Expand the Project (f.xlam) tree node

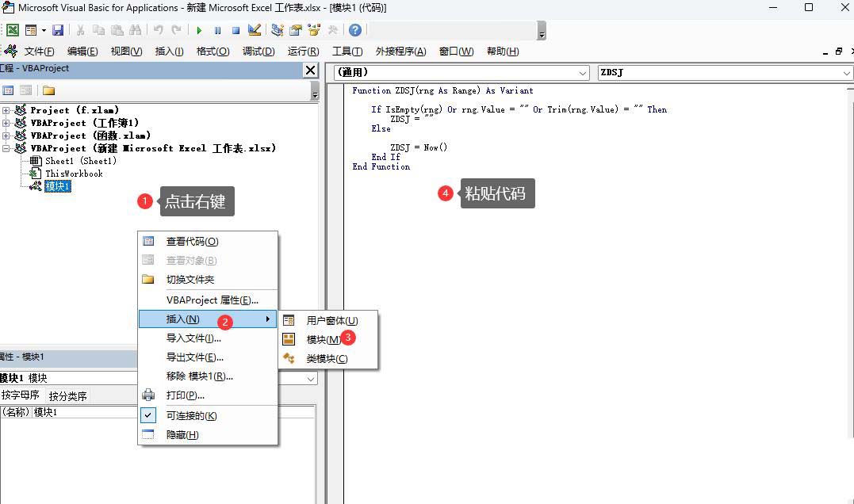click(x=6, y=110)
